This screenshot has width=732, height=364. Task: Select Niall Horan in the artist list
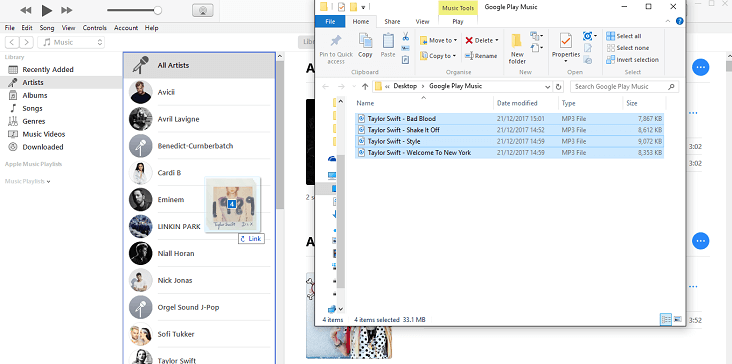click(x=200, y=253)
